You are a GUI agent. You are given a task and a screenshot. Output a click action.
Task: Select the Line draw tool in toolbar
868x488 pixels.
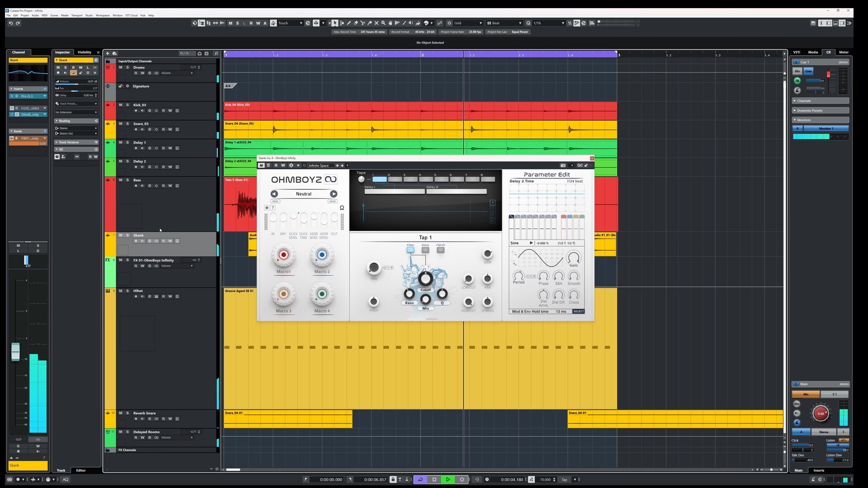tap(404, 23)
